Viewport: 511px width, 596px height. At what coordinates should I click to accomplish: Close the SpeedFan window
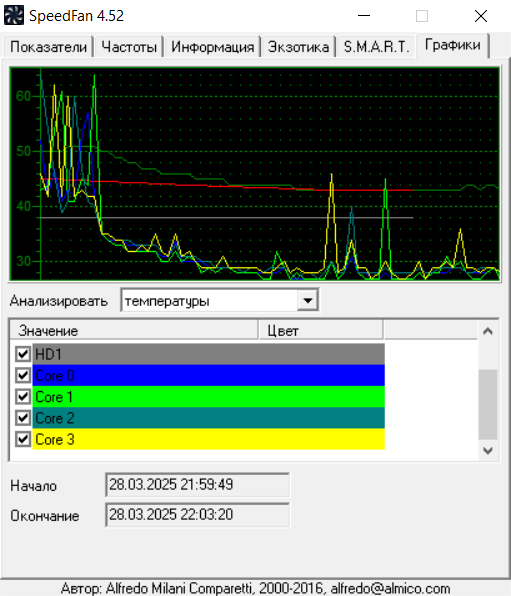point(481,16)
